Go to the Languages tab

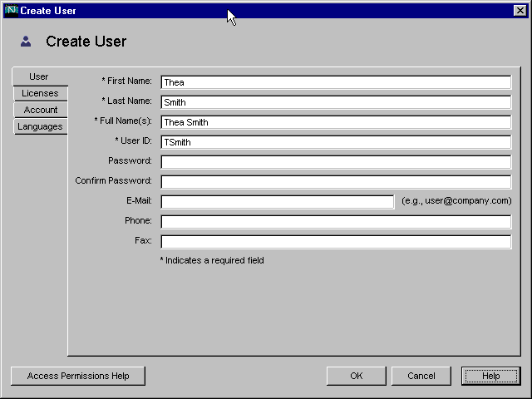[41, 126]
